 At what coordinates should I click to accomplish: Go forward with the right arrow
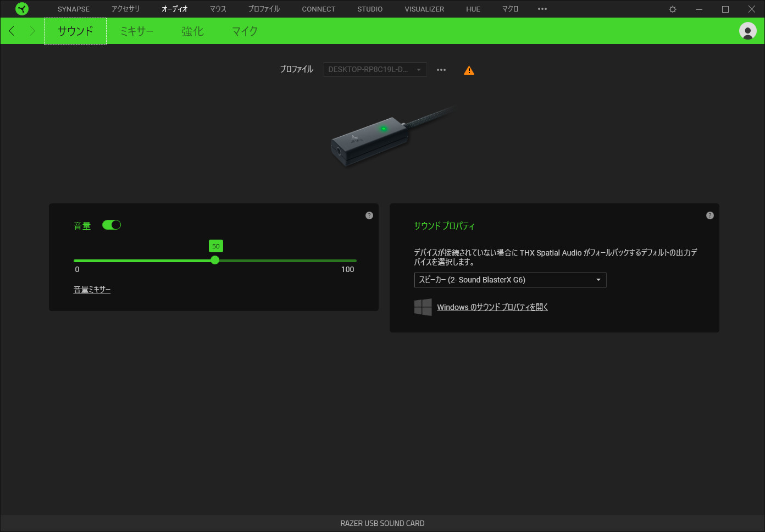point(32,31)
